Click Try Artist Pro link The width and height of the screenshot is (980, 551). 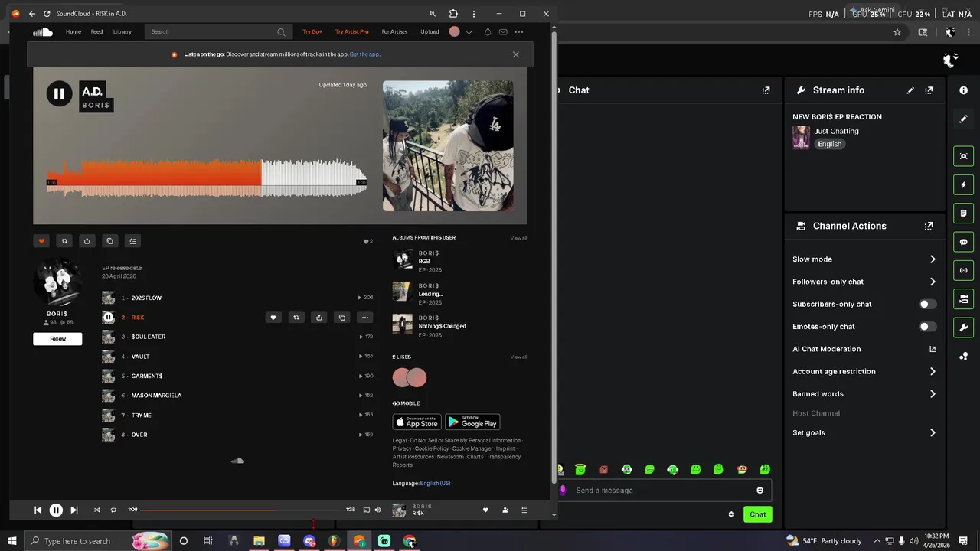pos(352,32)
